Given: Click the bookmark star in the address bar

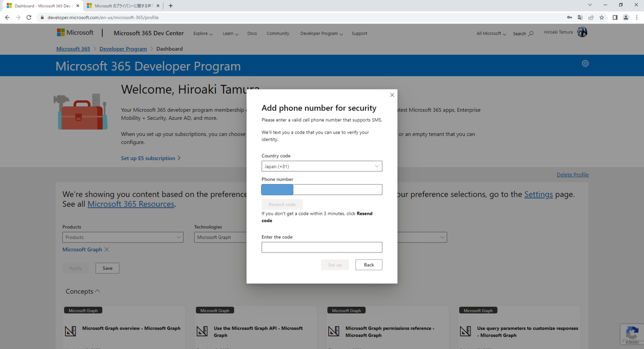Looking at the screenshot, I should (602, 17).
